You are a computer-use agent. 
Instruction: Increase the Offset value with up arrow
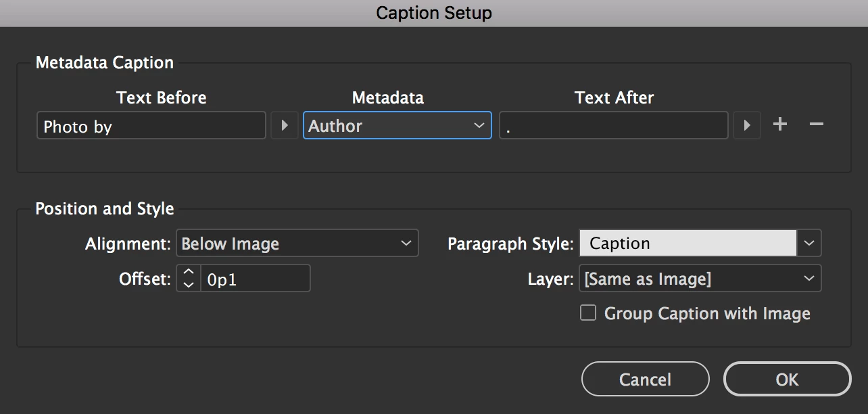point(189,272)
